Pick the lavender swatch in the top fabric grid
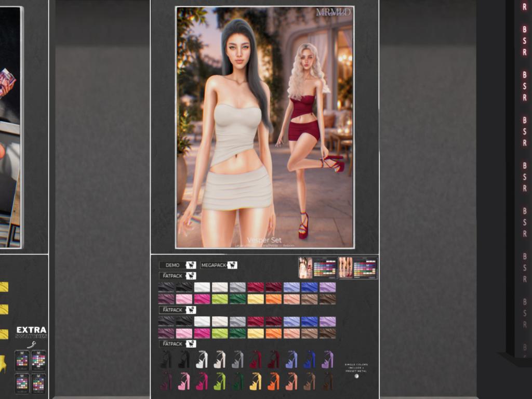Screen dimensions: 532x399 (x=328, y=287)
